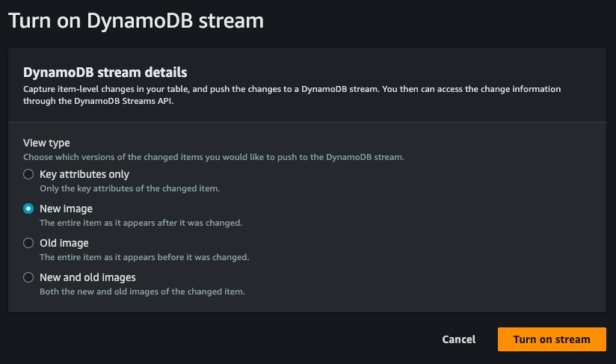Click the 'through the DynamoDB Streams API' text line
The height and width of the screenshot is (364, 616).
click(x=98, y=101)
